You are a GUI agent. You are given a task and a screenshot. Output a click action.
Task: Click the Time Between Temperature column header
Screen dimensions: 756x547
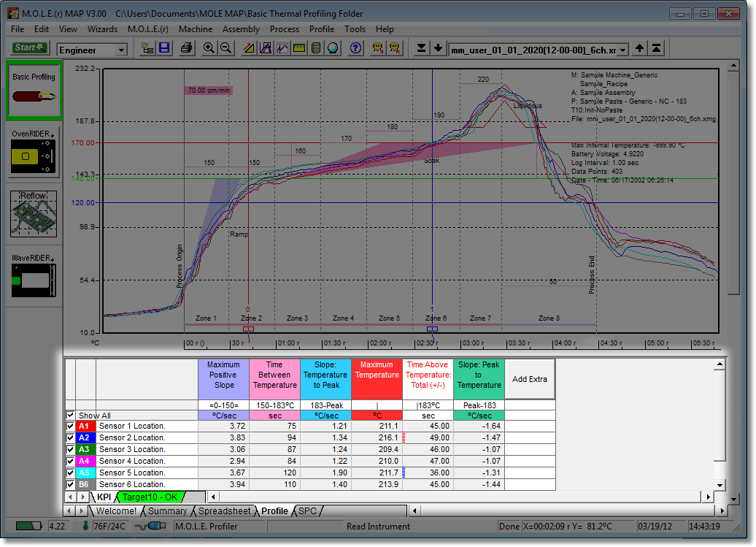coord(275,379)
